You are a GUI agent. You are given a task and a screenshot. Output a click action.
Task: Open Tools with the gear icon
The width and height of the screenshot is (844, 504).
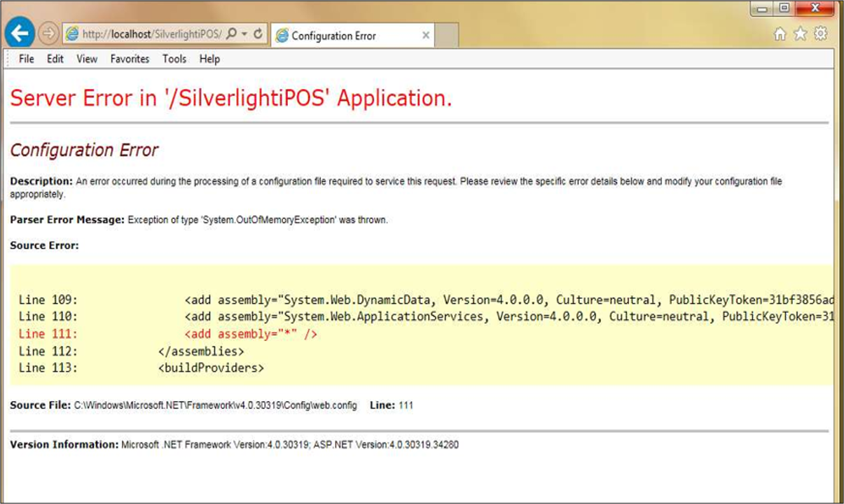tap(821, 34)
